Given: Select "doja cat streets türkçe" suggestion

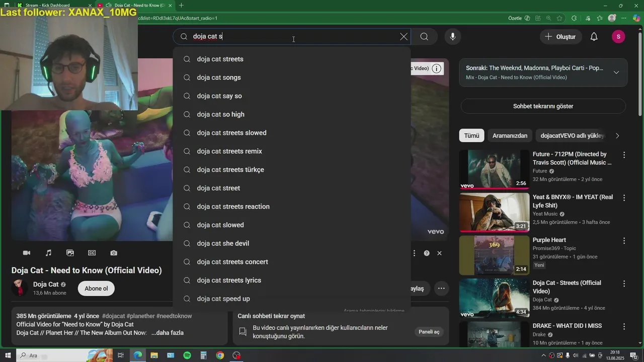Looking at the screenshot, I should (292, 169).
